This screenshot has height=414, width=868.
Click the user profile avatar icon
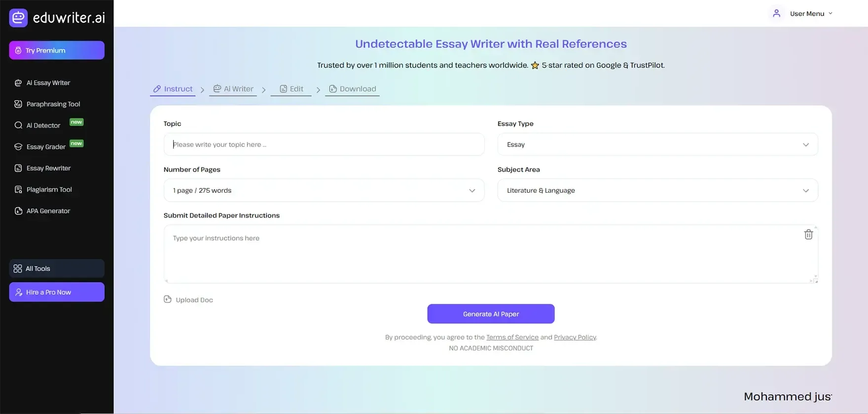[776, 13]
